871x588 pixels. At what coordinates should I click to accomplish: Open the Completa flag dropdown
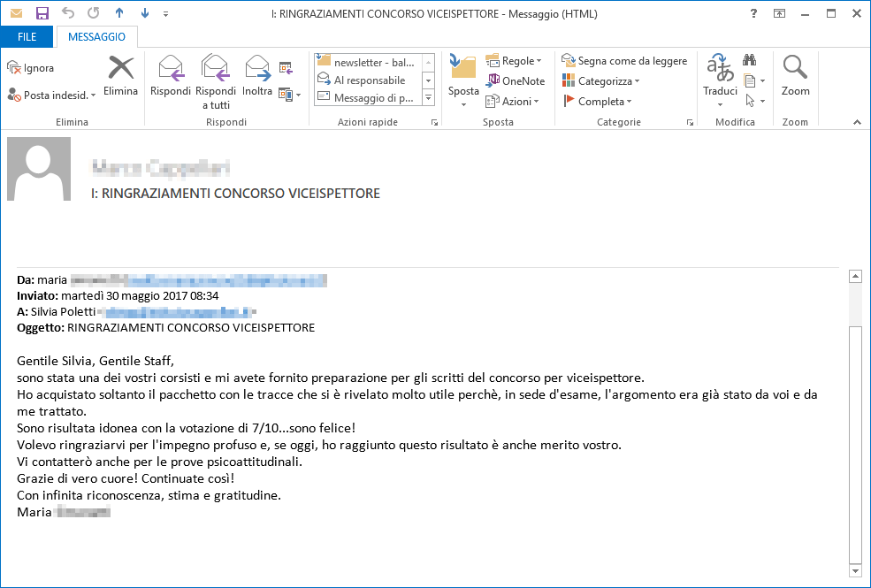(x=597, y=101)
